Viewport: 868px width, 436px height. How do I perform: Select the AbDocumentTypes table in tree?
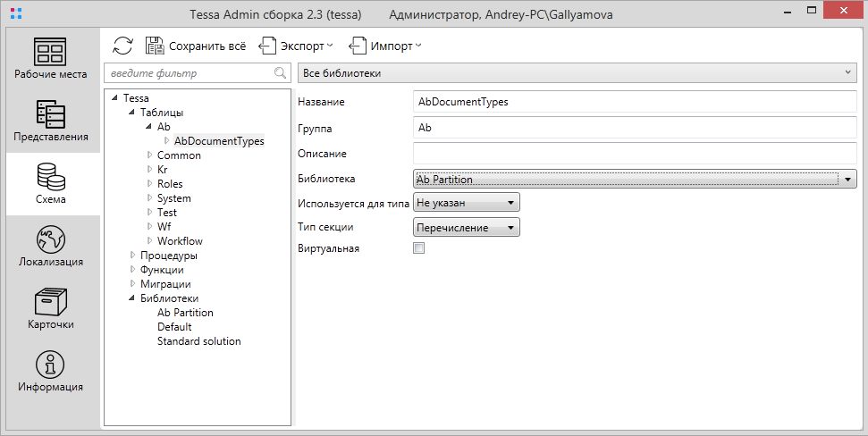pos(219,141)
